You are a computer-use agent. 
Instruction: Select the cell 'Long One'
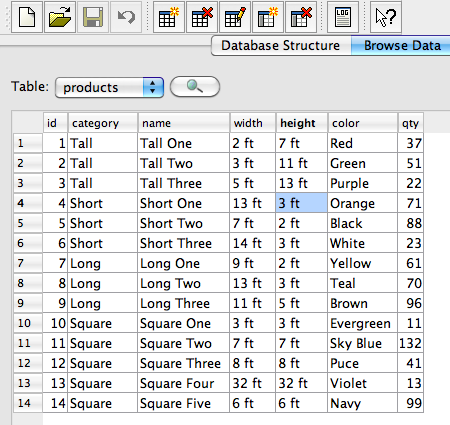pyautogui.click(x=184, y=263)
